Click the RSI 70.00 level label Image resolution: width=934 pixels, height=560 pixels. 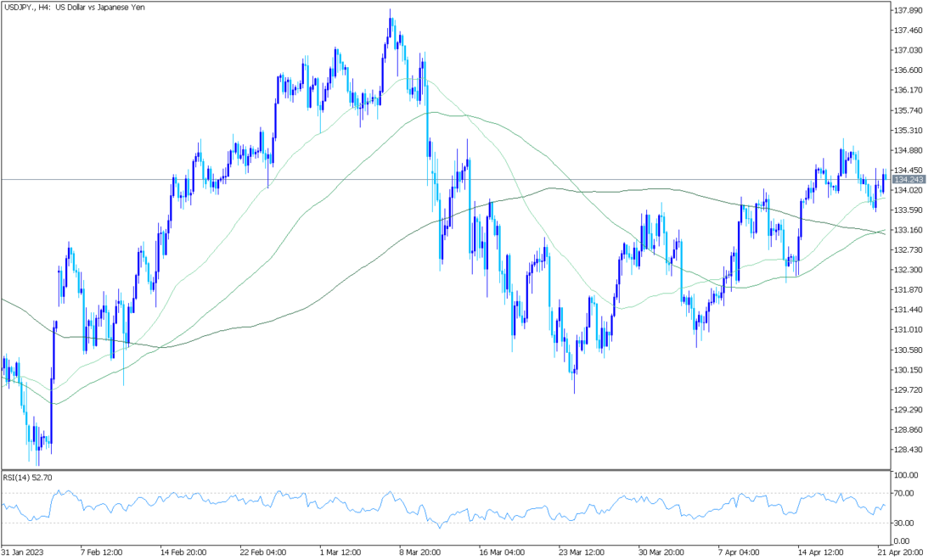coord(903,493)
